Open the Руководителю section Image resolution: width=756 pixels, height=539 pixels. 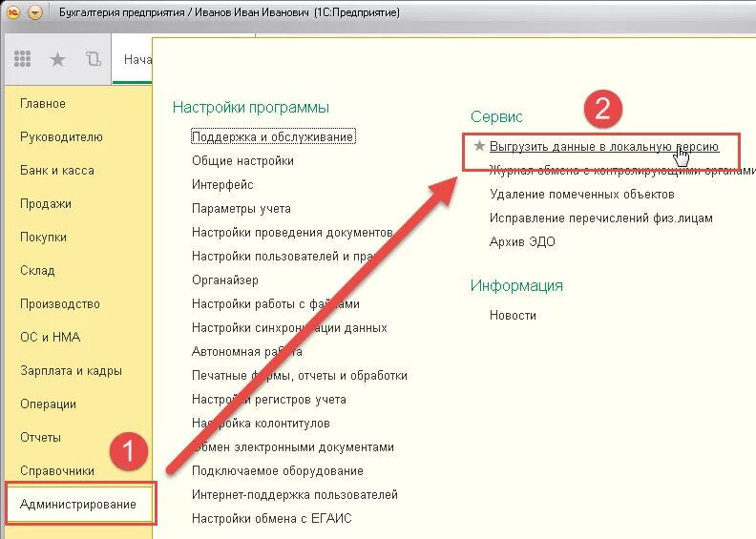[61, 136]
